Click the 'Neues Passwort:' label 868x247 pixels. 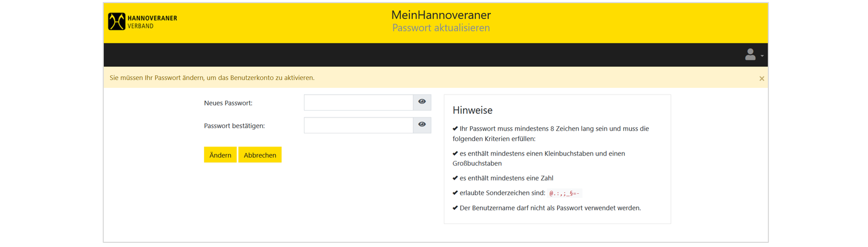pyautogui.click(x=228, y=103)
